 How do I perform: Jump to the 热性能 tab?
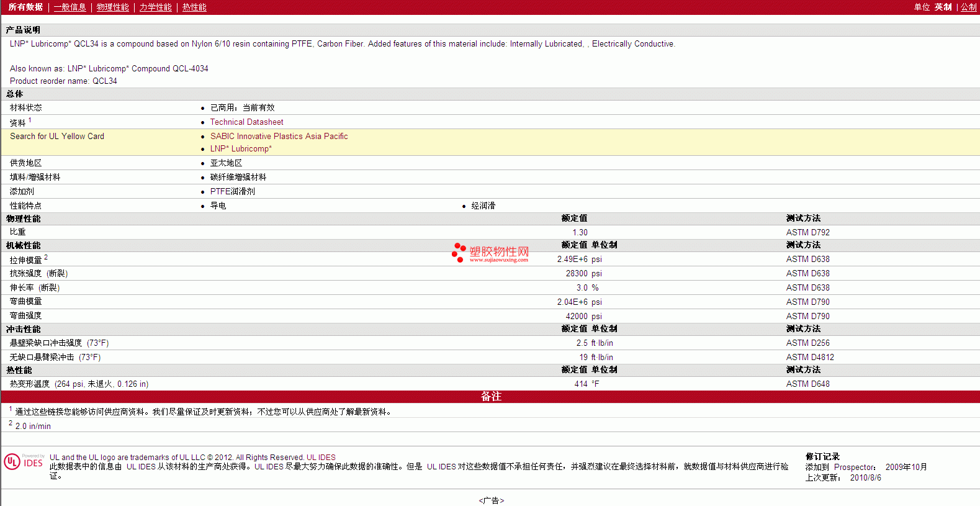pos(194,7)
